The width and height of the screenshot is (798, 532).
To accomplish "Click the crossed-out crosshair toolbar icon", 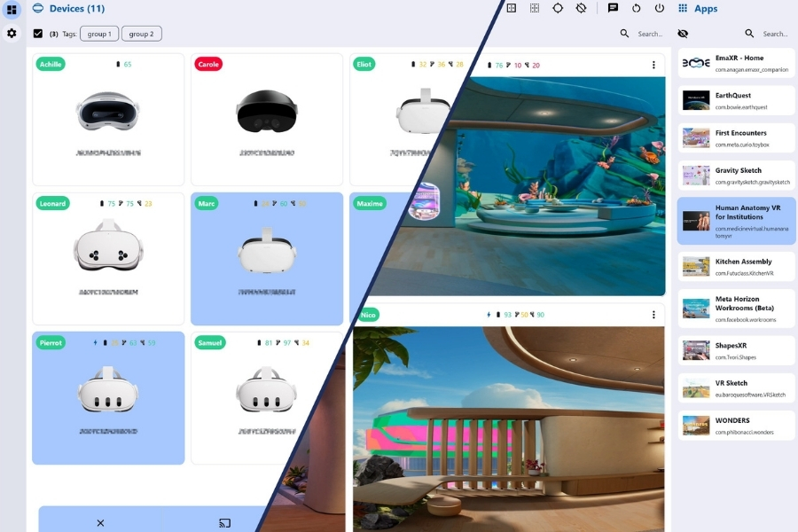I will click(x=581, y=8).
